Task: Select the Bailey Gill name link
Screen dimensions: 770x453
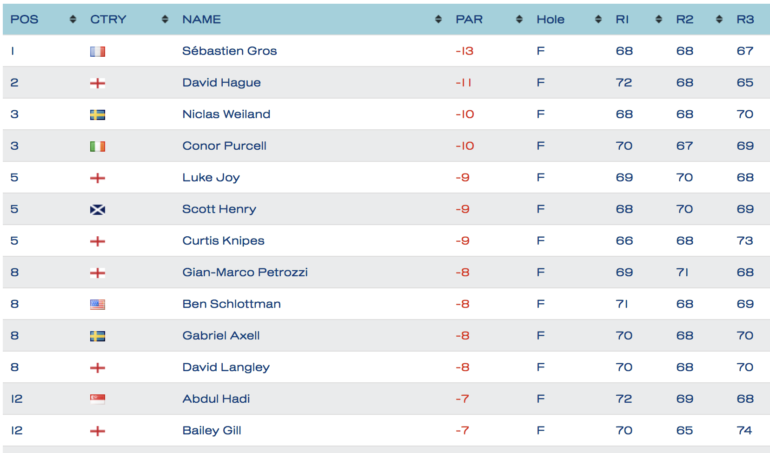Action: pos(212,430)
